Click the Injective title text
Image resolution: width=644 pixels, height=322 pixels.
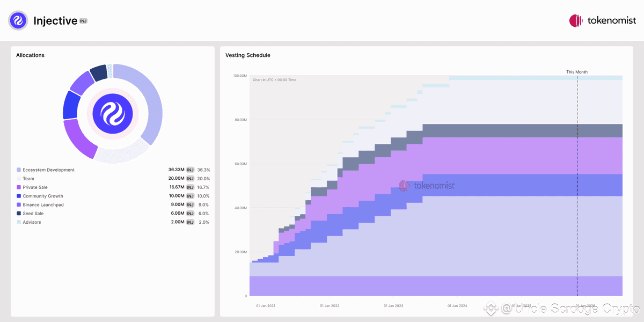(x=55, y=21)
